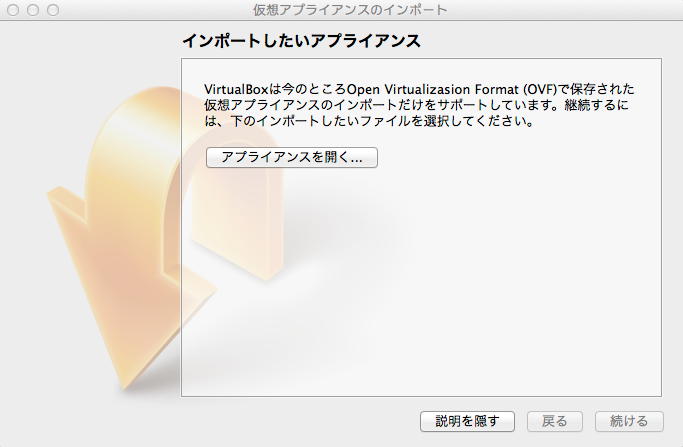Click the アプライアンスを開く... button
683x447 pixels.
291,157
